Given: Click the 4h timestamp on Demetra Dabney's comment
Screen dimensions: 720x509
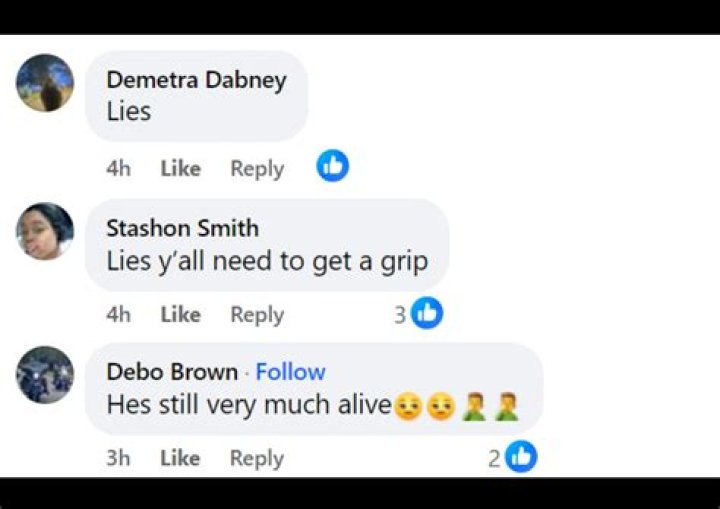Looking at the screenshot, I should (x=118, y=169).
